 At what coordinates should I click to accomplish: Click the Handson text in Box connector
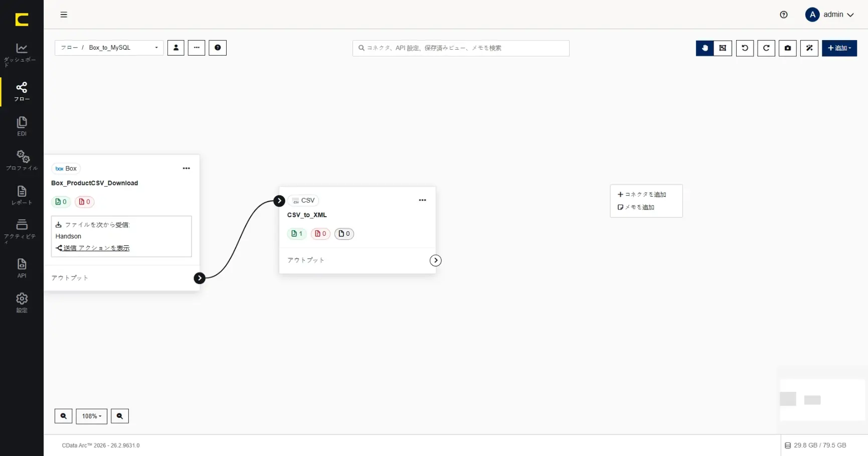coord(68,236)
